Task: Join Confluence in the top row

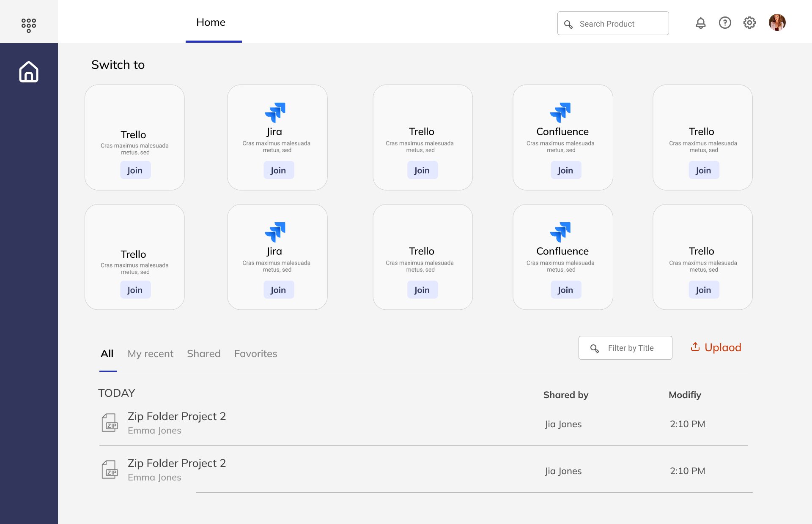Action: point(565,170)
